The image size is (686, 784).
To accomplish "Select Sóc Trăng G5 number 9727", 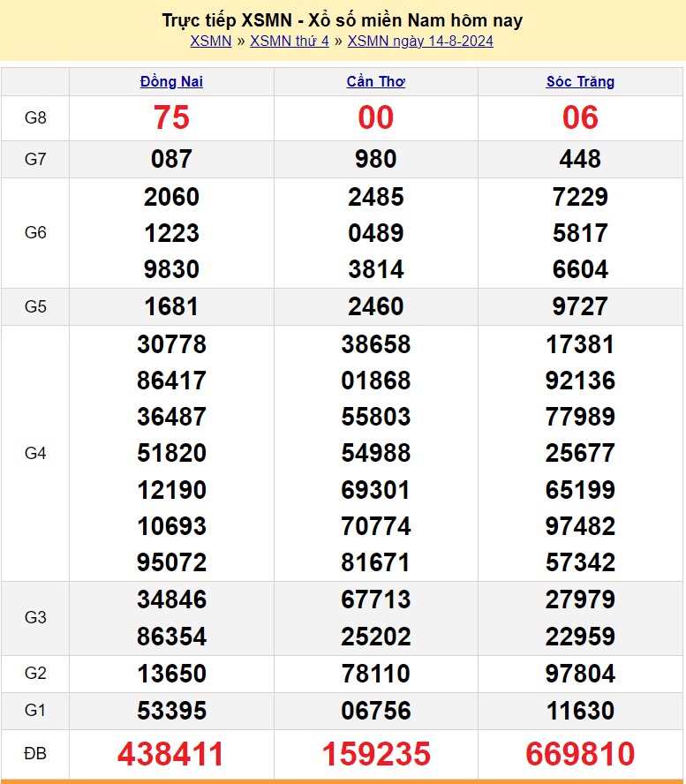I will (580, 306).
